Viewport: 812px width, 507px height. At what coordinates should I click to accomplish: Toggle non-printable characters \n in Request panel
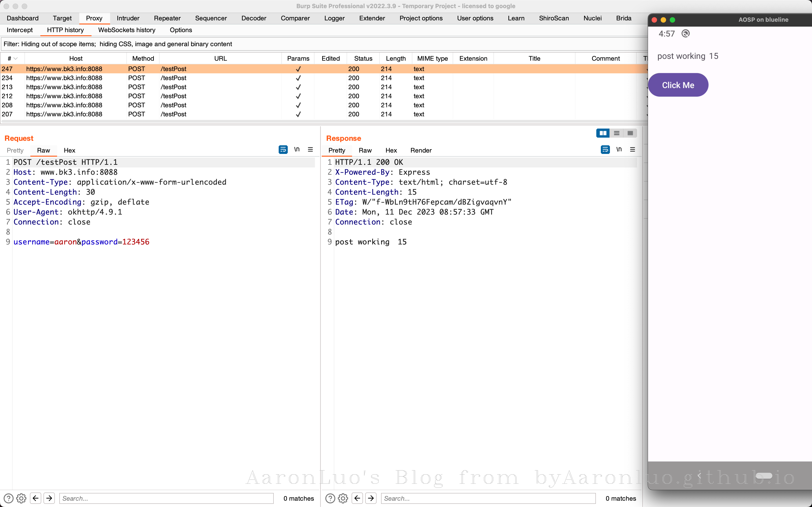(297, 150)
